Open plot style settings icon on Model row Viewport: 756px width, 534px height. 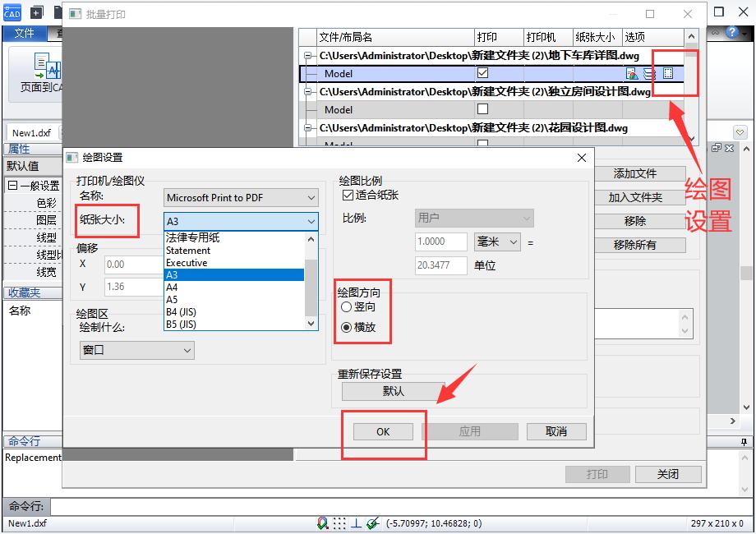click(631, 73)
